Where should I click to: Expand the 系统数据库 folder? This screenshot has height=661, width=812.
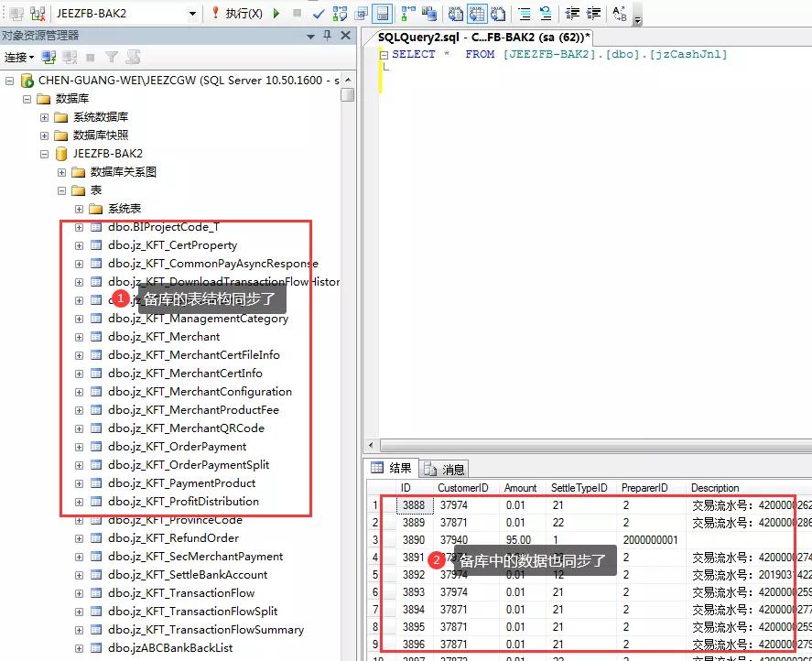[x=45, y=117]
